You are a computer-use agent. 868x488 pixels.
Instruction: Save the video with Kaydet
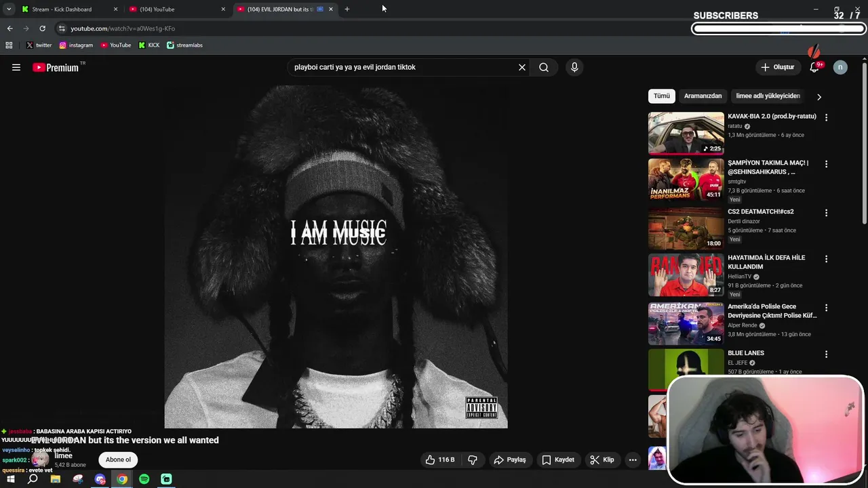tap(558, 460)
